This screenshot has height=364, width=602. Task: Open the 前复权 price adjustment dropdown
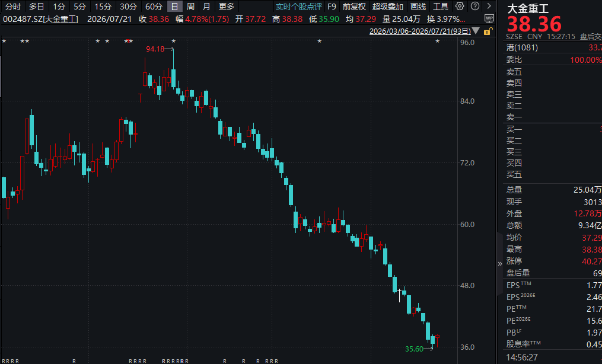(x=354, y=7)
